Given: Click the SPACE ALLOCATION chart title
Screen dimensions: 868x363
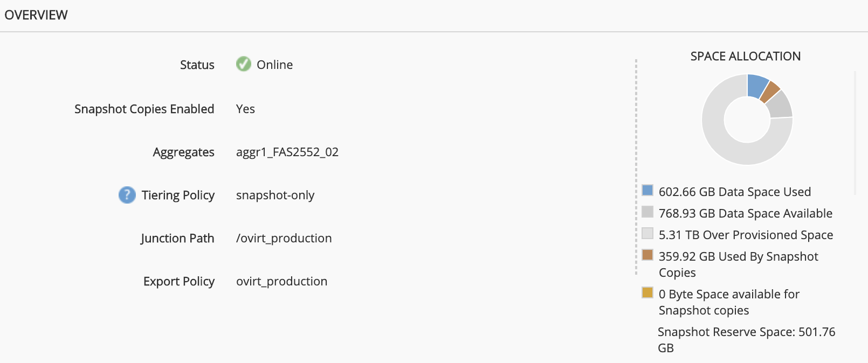Looking at the screenshot, I should [x=745, y=56].
